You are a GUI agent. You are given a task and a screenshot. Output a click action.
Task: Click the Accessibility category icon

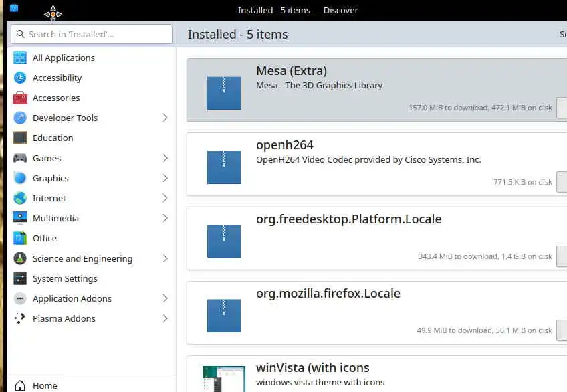point(20,78)
